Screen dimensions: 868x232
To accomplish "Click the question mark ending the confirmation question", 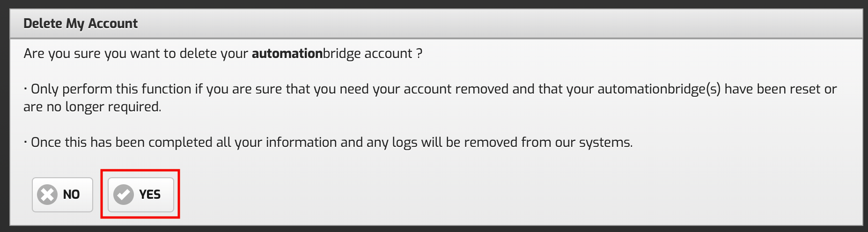I will coord(419,54).
